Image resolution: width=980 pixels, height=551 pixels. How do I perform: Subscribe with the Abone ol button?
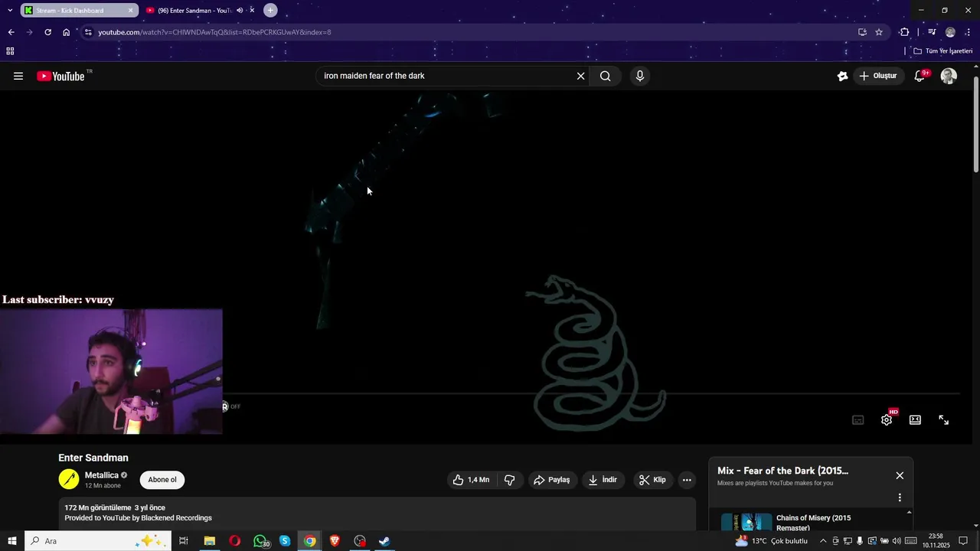[162, 480]
